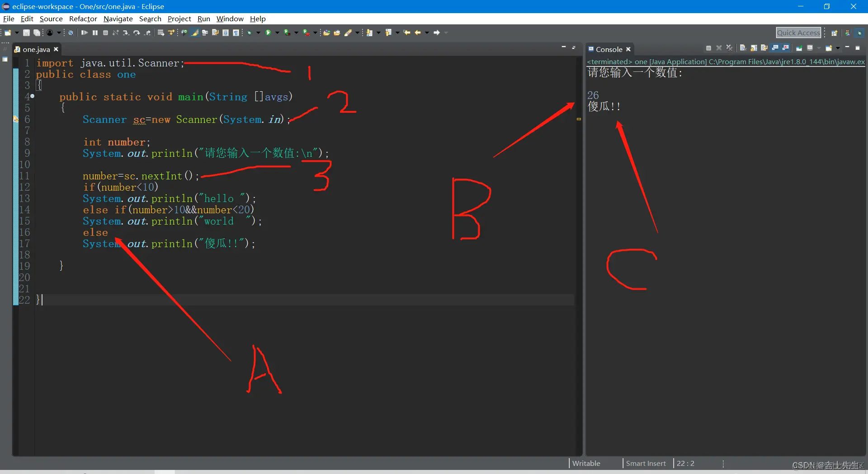Viewport: 868px width, 474px height.
Task: Click the Coverage launch icon
Action: [287, 33]
